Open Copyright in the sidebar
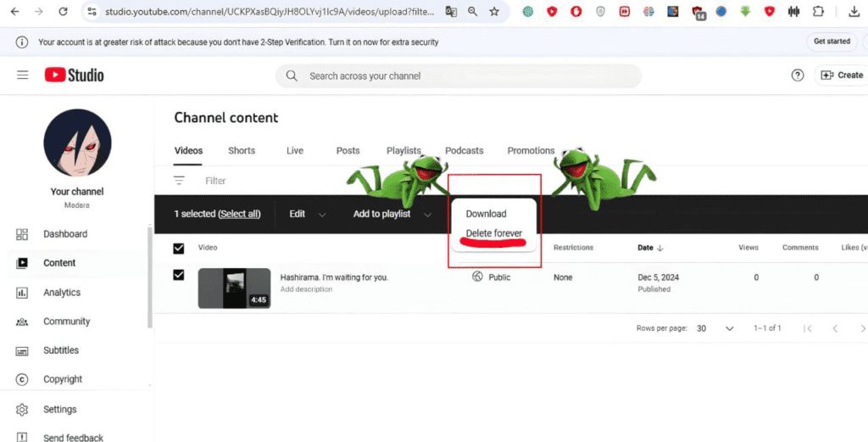Screen dimensions: 868x442 coord(63,379)
